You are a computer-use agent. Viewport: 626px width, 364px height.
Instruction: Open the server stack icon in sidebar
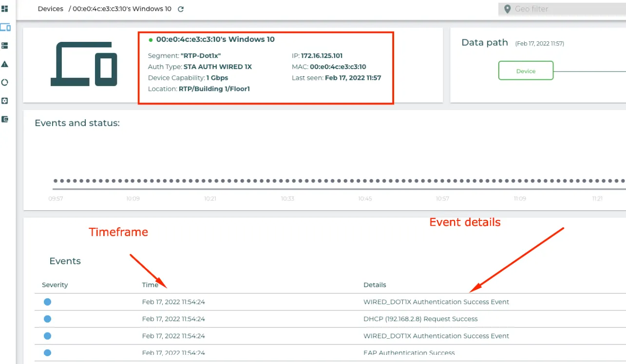pos(5,46)
